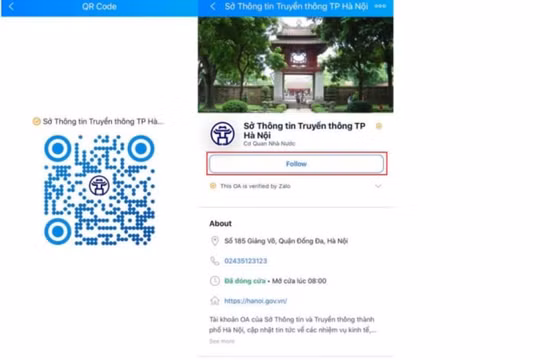Open the https://hanoi.gov.vn/ link
This screenshot has width=540, height=360.
tap(256, 301)
